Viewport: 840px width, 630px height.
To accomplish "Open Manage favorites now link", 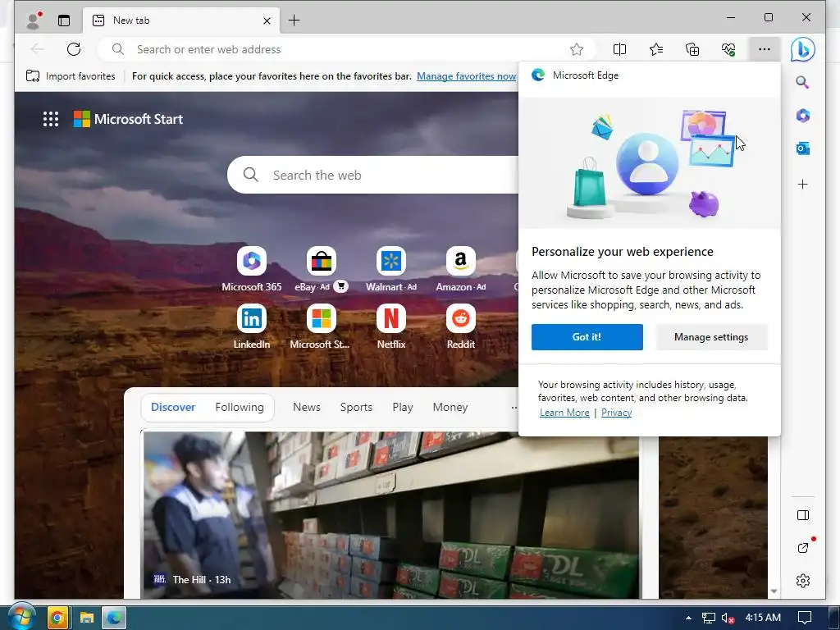I will click(x=466, y=76).
